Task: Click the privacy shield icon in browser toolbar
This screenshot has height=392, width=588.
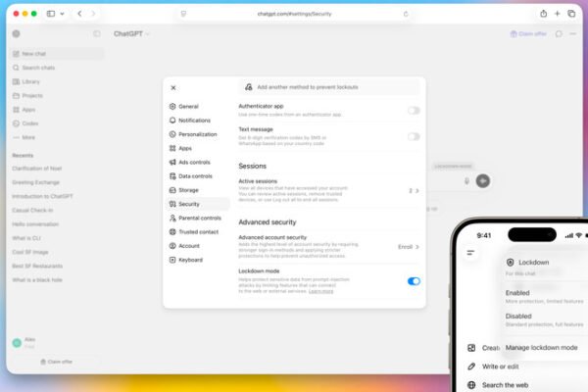Action: point(183,14)
